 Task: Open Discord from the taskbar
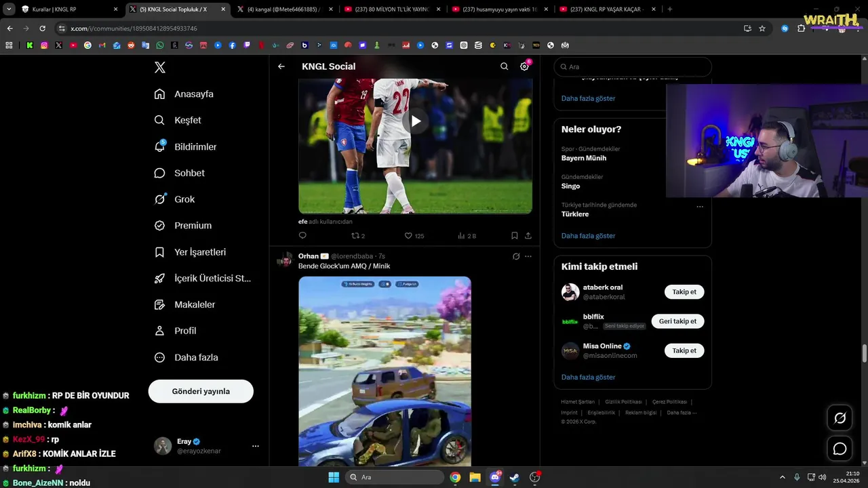coord(495,477)
